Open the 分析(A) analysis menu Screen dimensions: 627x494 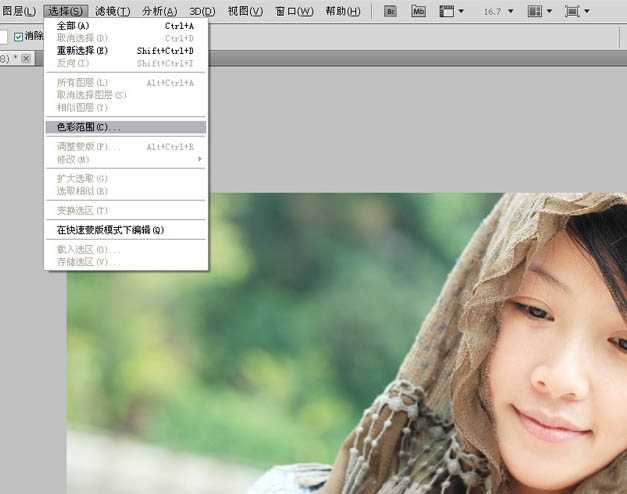[x=159, y=11]
